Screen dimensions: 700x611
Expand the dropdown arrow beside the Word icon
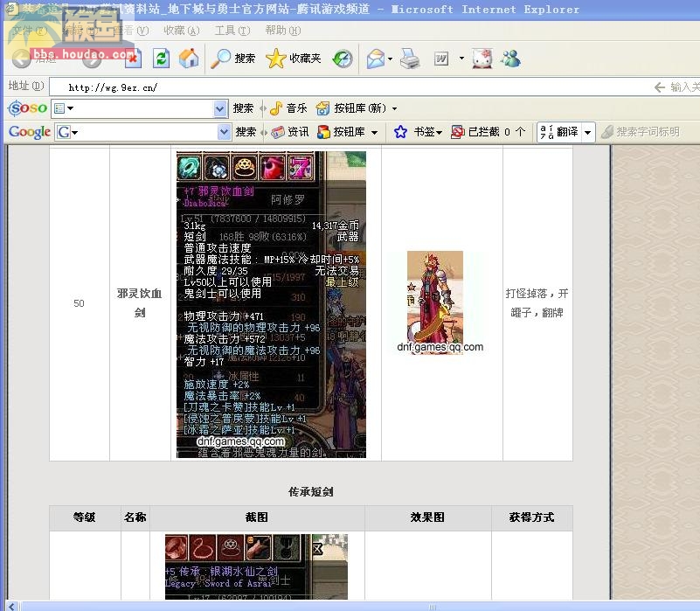pyautogui.click(x=461, y=58)
